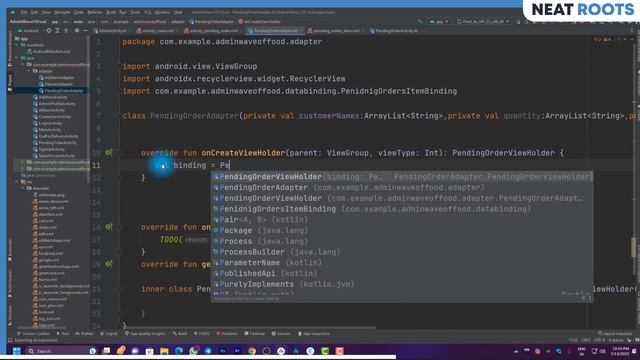The height and width of the screenshot is (360, 640).
Task: Click the taskbar clock and date
Action: click(620, 351)
